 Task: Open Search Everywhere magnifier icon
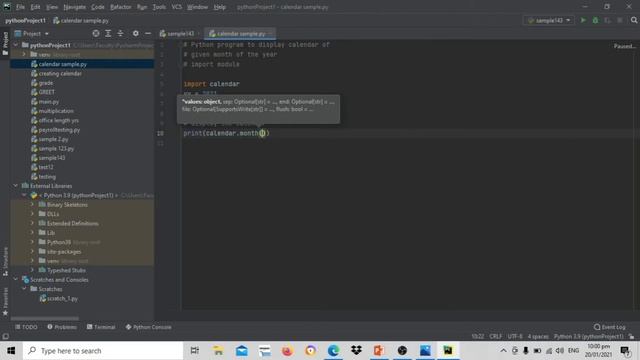[633, 20]
